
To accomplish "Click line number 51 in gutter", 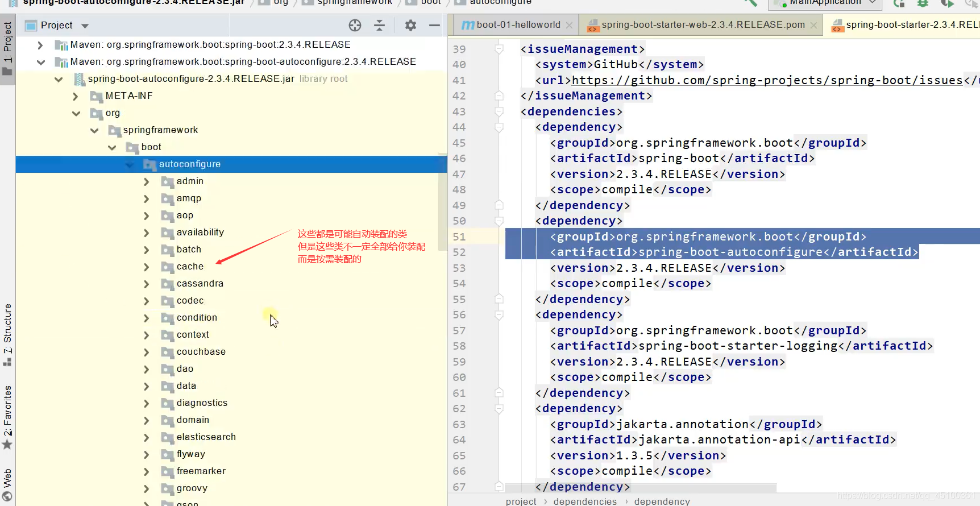I will (x=459, y=237).
